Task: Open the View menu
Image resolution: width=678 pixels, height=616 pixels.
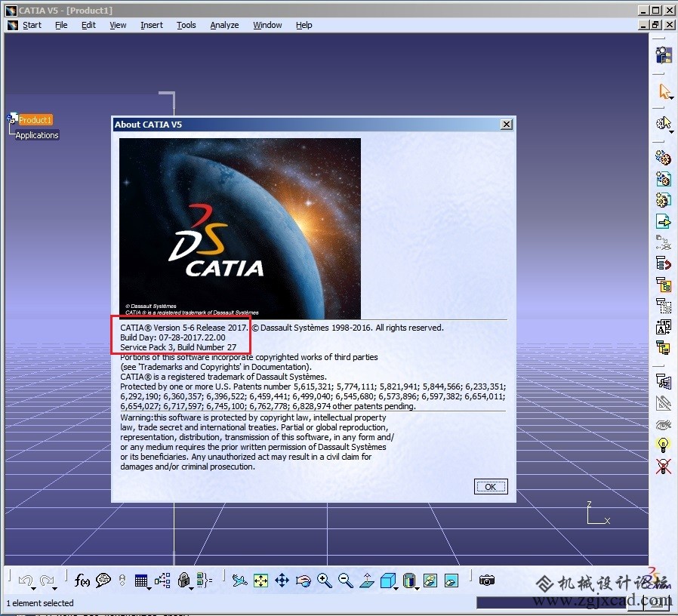Action: [118, 25]
